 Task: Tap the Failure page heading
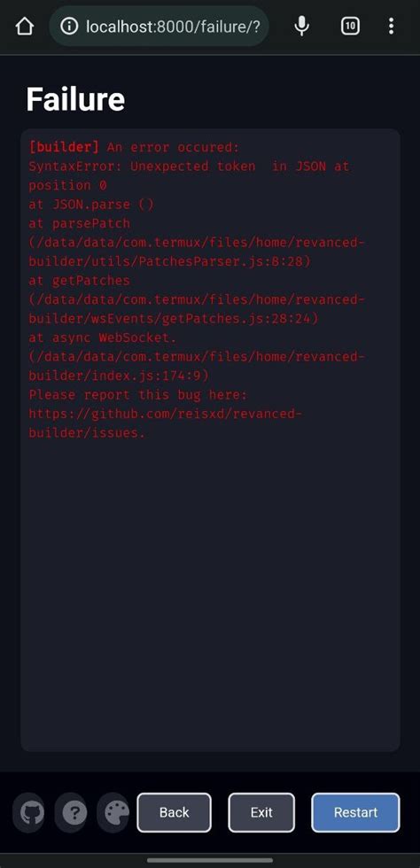[x=75, y=99]
